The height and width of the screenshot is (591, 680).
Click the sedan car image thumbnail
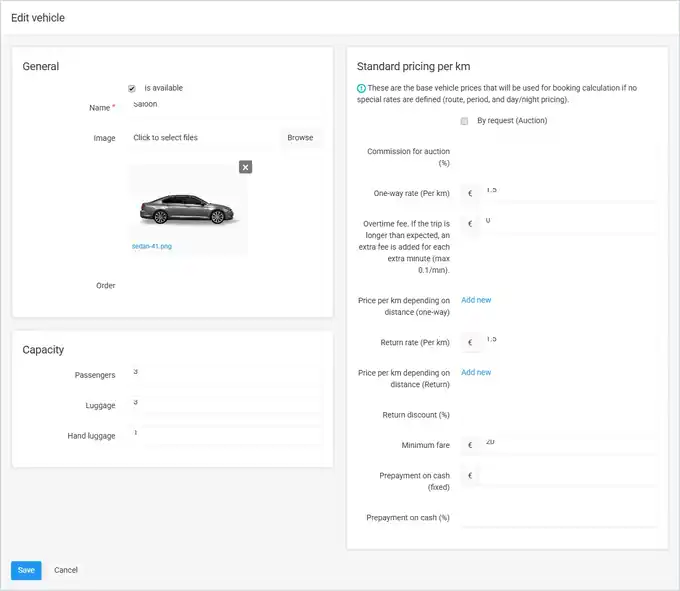[x=187, y=209]
